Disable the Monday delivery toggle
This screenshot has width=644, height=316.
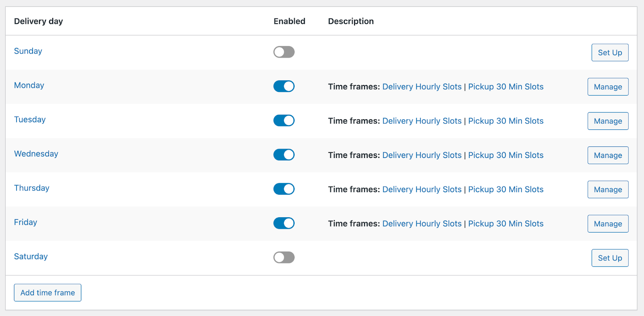[x=284, y=86]
